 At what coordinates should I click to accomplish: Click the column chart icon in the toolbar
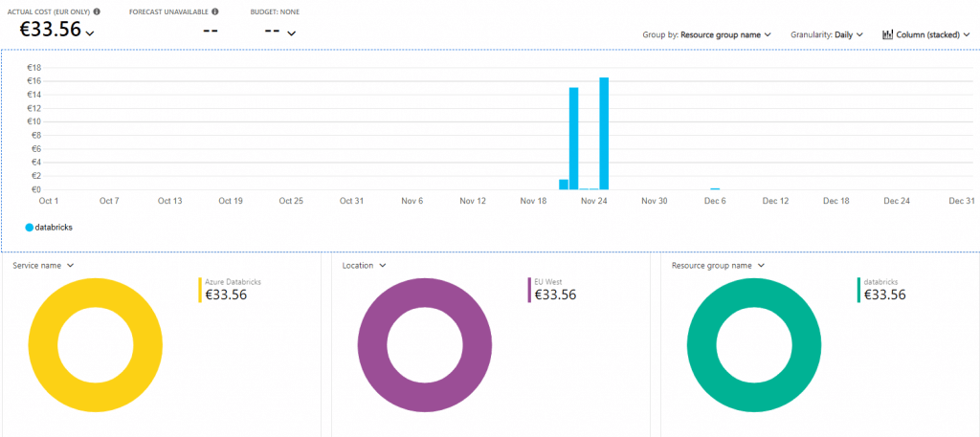click(x=888, y=34)
